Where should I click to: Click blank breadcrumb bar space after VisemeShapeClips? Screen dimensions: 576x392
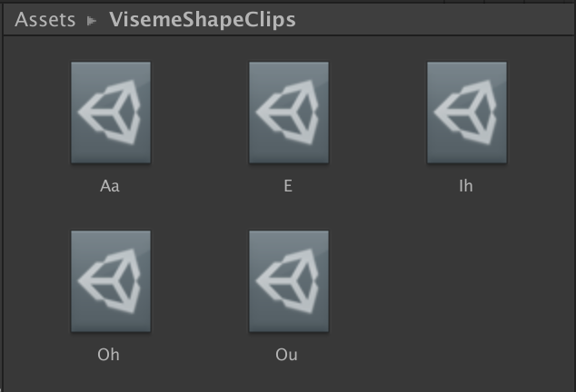[433, 20]
